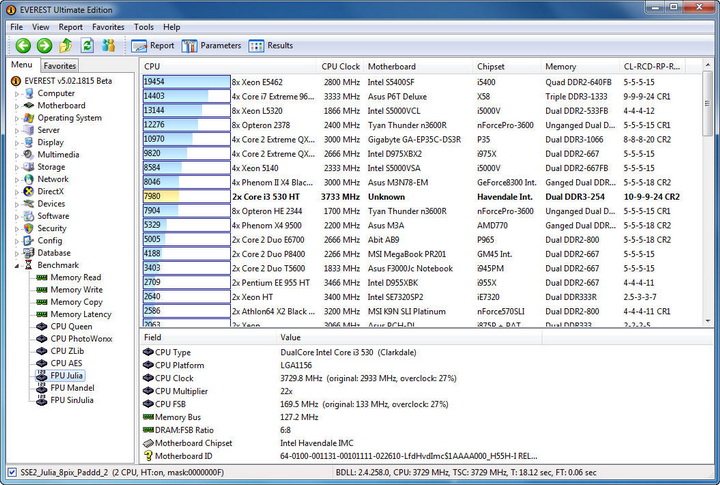
Task: Open the Favorites menu
Action: 108,27
